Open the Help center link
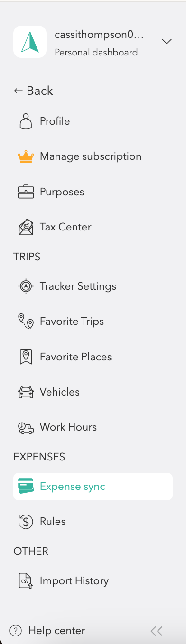 click(56, 631)
